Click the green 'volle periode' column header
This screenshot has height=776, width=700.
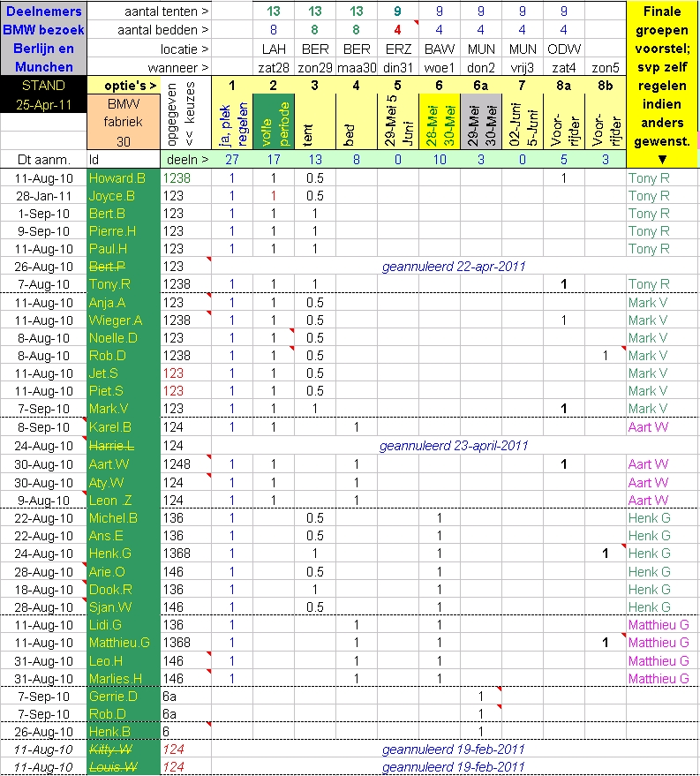(273, 122)
